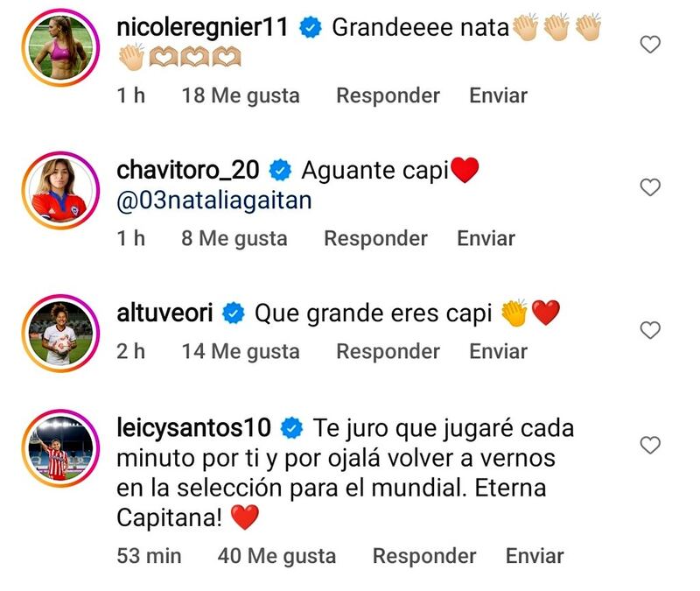Select Responder under chavitoro_20's comment

[375, 238]
